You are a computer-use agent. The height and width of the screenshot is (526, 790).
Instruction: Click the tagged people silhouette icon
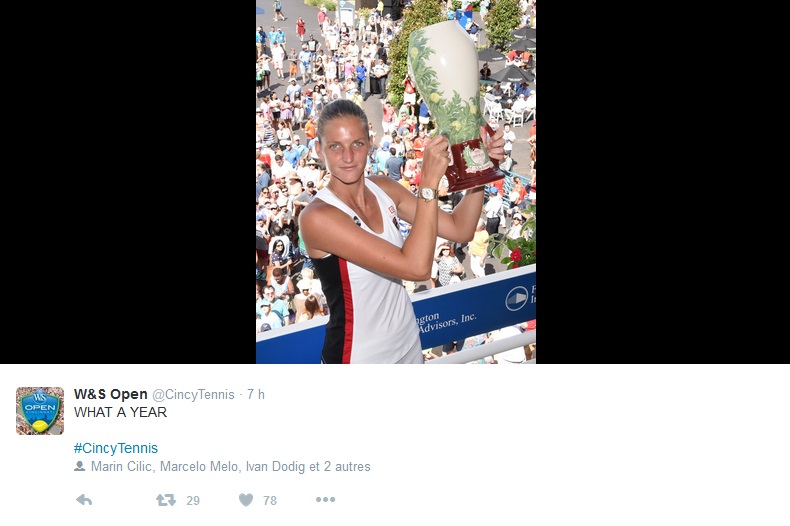80,466
